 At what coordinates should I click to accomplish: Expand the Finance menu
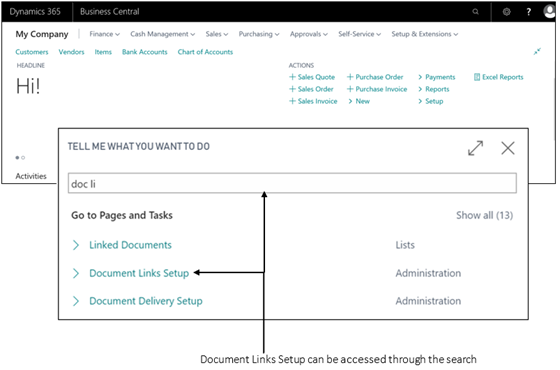coord(105,34)
